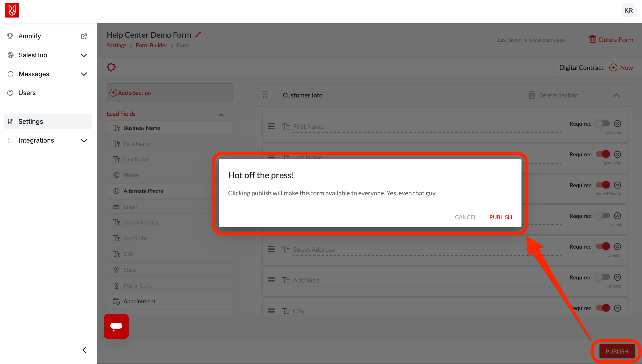642x364 pixels.
Task: Collapse the Customer Info section
Action: tap(616, 95)
